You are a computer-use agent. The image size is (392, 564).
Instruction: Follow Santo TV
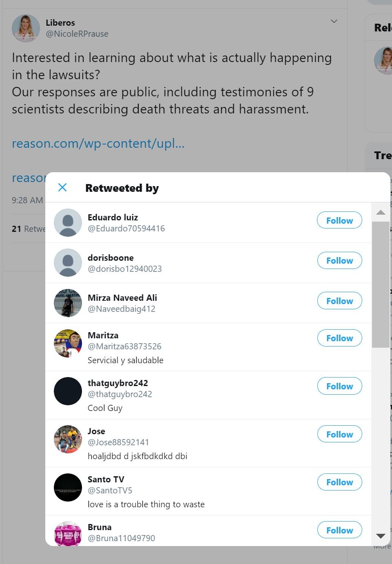pos(339,482)
